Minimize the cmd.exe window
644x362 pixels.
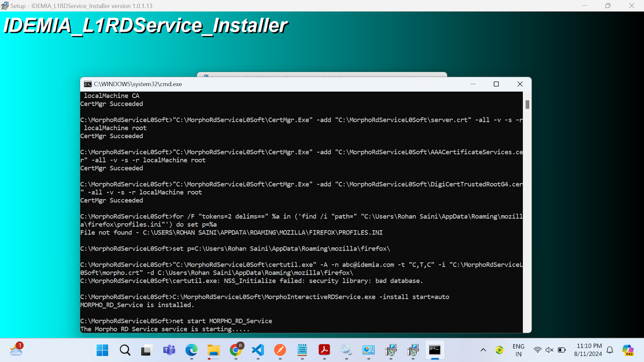[x=473, y=84]
